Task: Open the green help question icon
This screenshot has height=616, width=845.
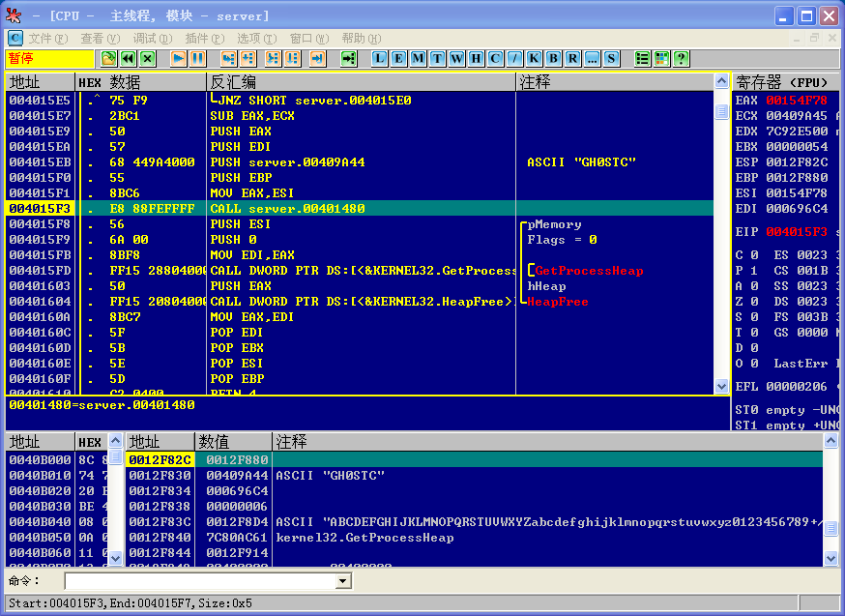Action: tap(682, 58)
